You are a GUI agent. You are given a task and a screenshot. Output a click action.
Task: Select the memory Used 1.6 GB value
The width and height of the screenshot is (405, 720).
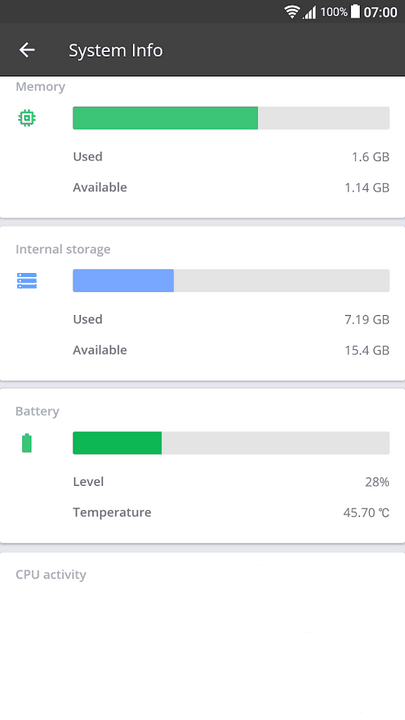[371, 157]
